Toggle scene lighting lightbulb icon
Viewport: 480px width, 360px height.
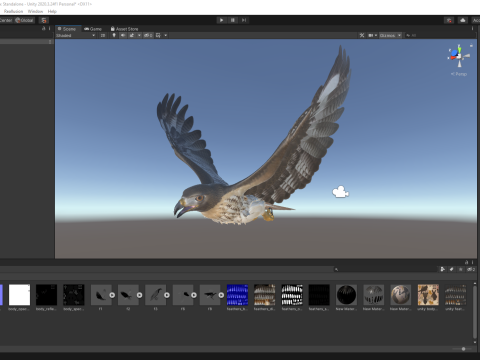coord(114,35)
